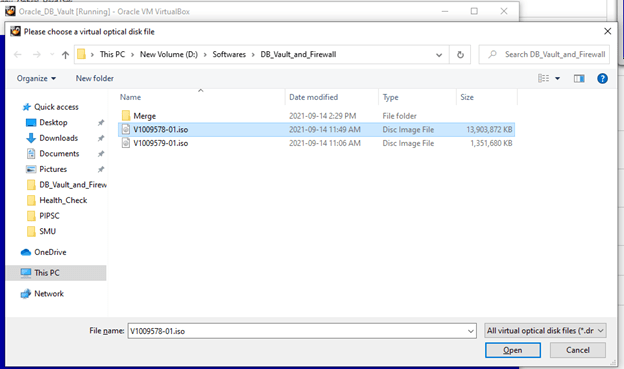
Task: Maximize Oracle_DB_Vault VirtualBox window
Action: click(x=474, y=11)
